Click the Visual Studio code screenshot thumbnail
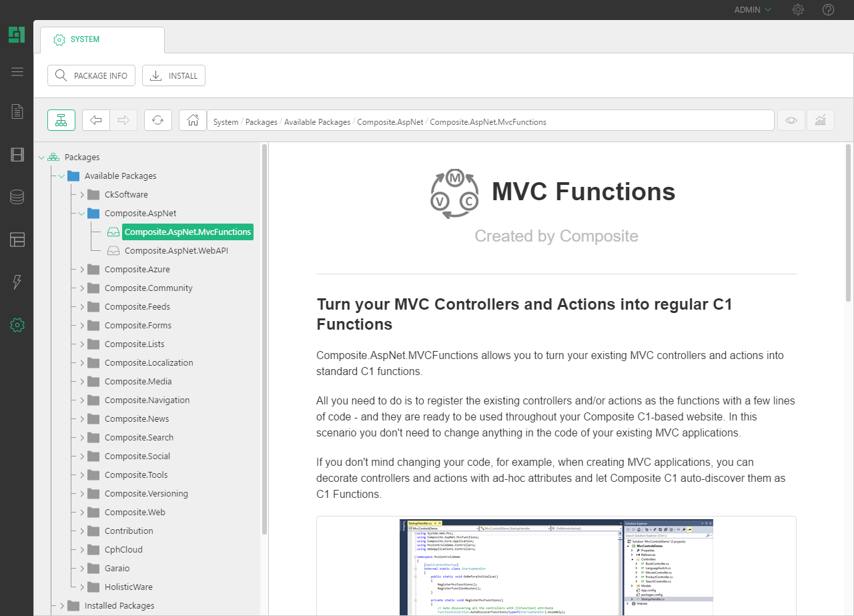 pos(556,567)
